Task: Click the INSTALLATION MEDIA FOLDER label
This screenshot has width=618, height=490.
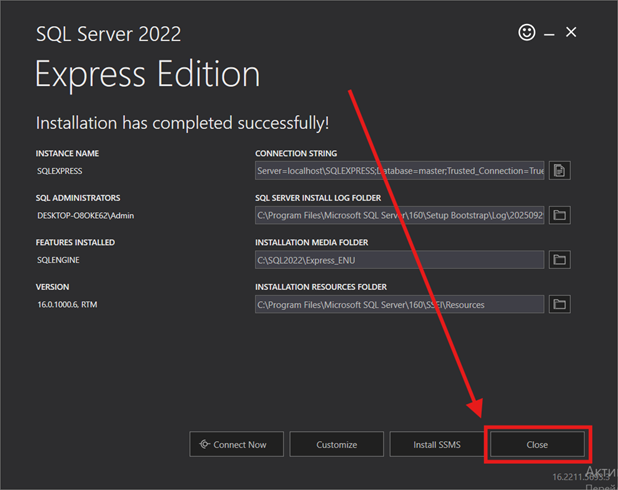Action: [x=311, y=242]
